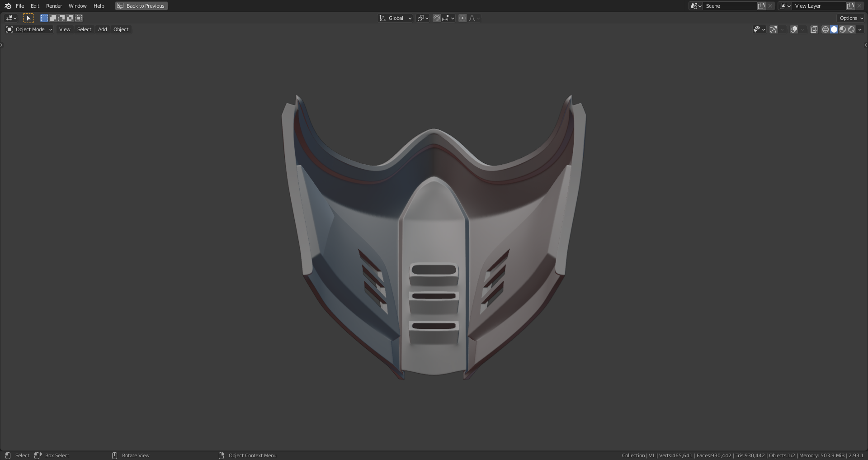
Task: Open selectability and visibility dropdown
Action: (x=759, y=29)
